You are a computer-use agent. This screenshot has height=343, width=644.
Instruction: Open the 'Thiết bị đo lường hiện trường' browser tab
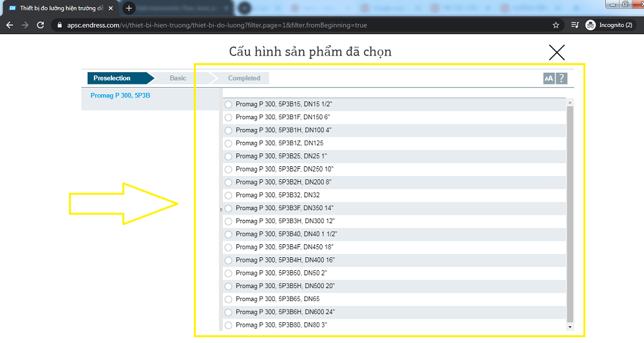tap(62, 8)
